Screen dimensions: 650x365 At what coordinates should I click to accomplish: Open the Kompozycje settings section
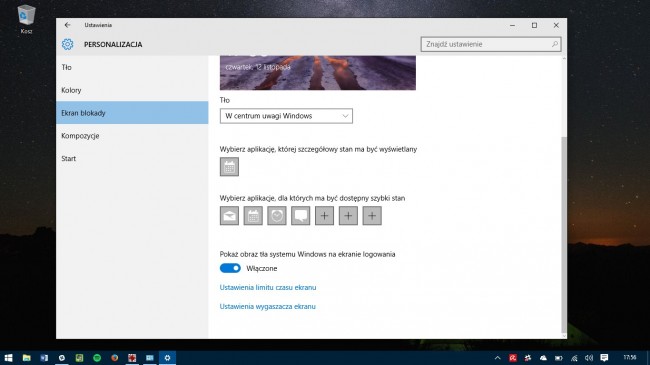pos(132,136)
